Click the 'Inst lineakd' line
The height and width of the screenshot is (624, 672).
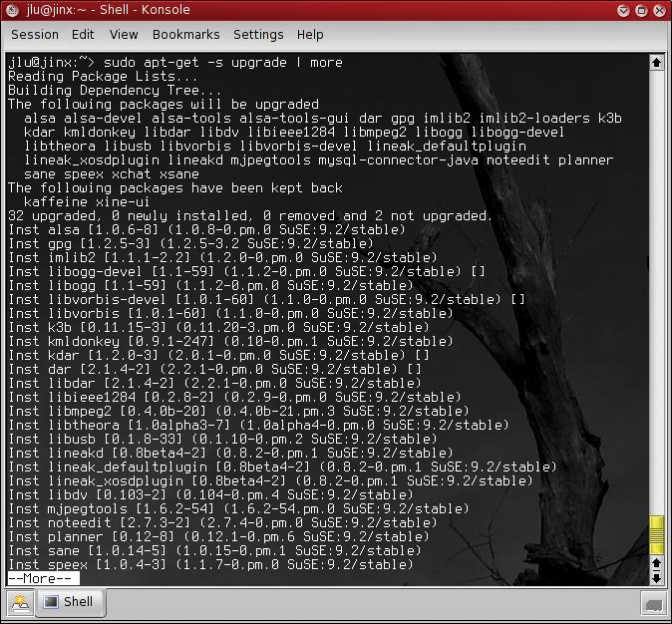230,453
